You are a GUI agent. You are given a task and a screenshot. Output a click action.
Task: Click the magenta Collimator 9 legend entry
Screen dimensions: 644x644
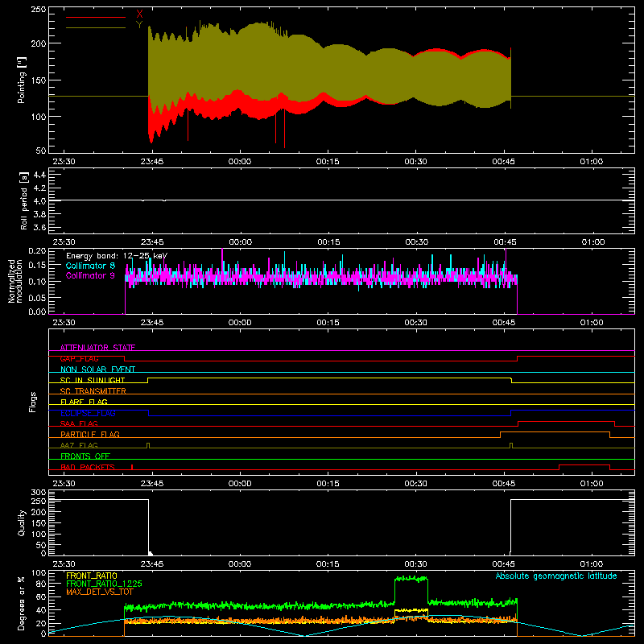coord(90,275)
